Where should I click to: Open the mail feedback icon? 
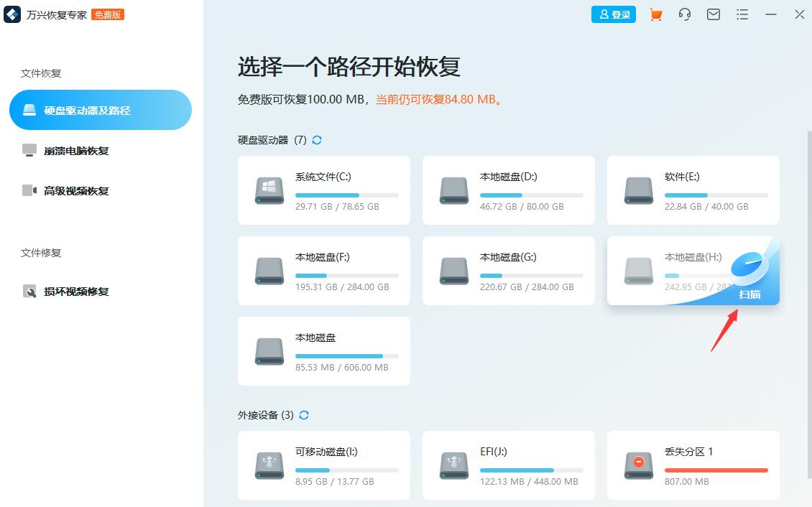(x=714, y=14)
